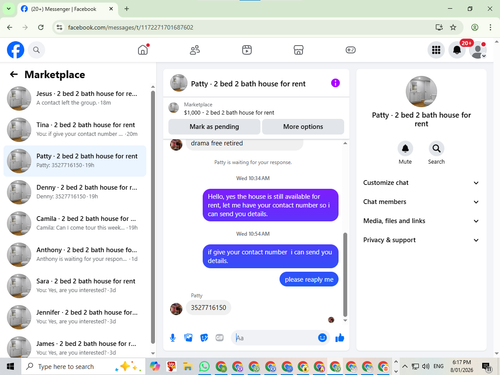500x375 pixels.
Task: Open the volume icon in system tray
Action: (x=425, y=367)
